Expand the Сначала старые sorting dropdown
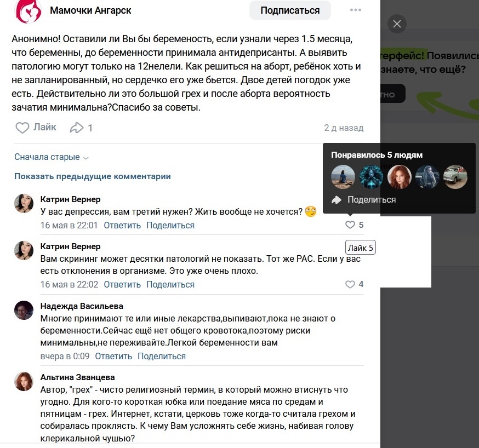Viewport: 479px width, 448px height. (x=52, y=157)
